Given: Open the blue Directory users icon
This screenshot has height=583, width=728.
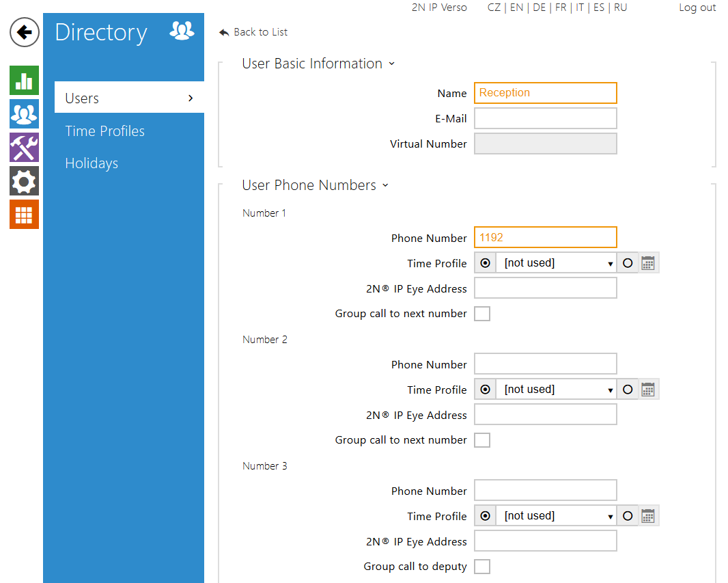Looking at the screenshot, I should point(24,114).
